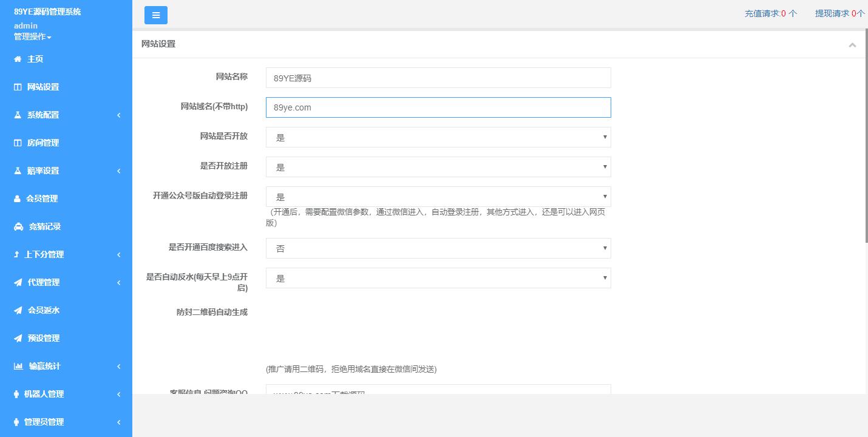
Task: Open the 管理操作 dropdown menu
Action: point(32,36)
